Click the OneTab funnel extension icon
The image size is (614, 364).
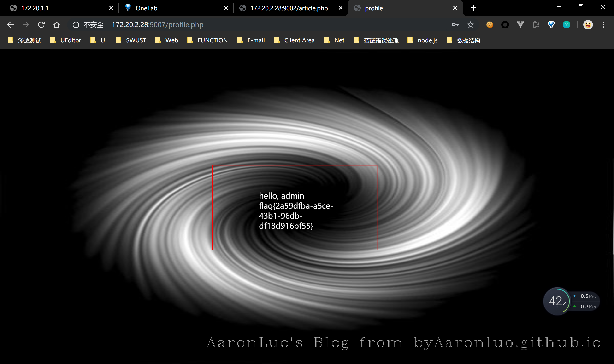[551, 24]
